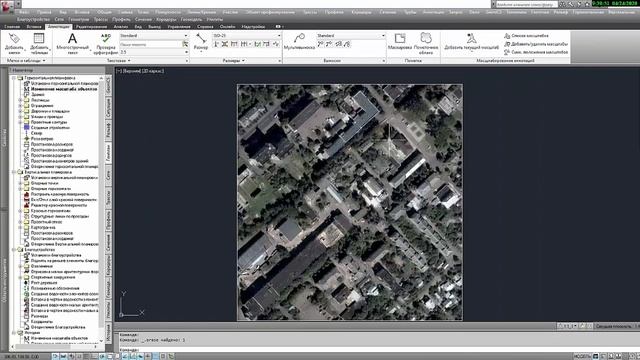The width and height of the screenshot is (640, 360).
Task: Click the Пометочное облако revision cloud tool
Action: pyautogui.click(x=426, y=43)
